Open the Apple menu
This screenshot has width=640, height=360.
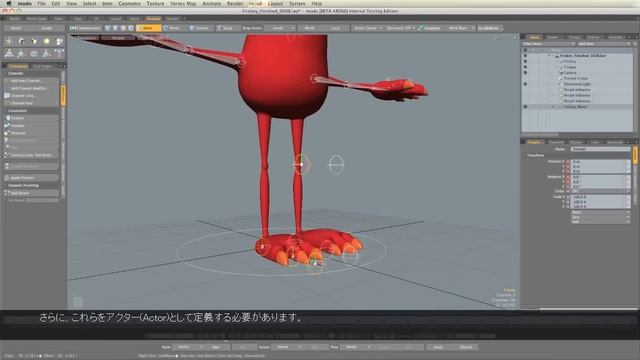(9, 3)
